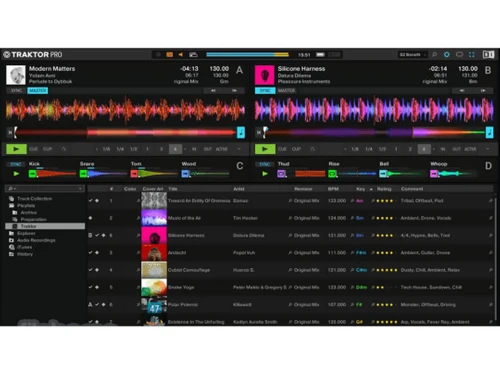The height and width of the screenshot is (375, 500).
Task: Sort by Key column header arrow
Action: tap(371, 189)
